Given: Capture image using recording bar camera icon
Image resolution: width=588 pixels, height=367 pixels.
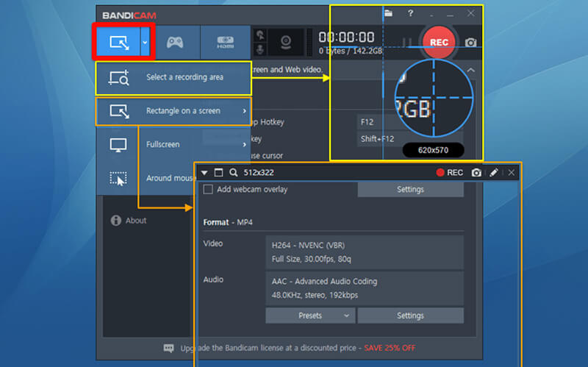Looking at the screenshot, I should (x=476, y=172).
